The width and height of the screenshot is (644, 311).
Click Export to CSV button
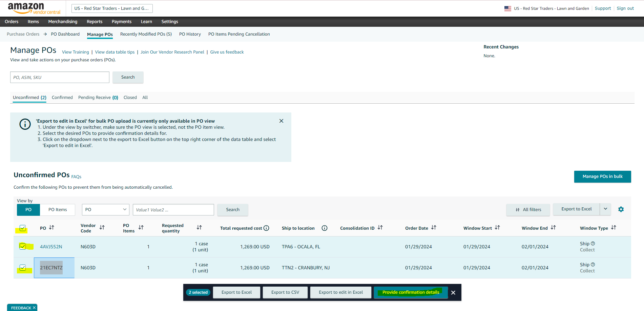[285, 292]
